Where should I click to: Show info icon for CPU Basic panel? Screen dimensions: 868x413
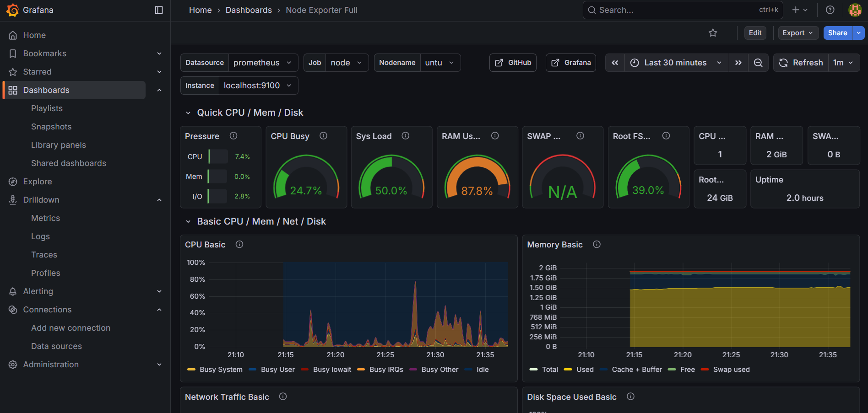[239, 244]
